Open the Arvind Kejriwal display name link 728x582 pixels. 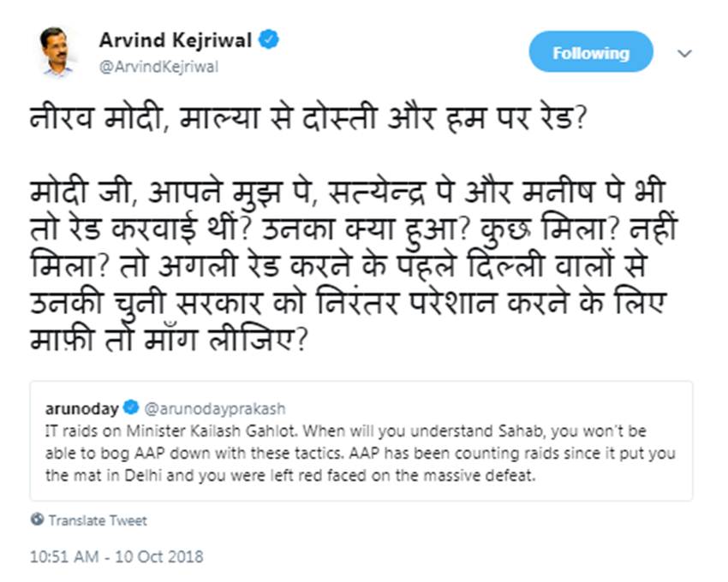point(176,39)
